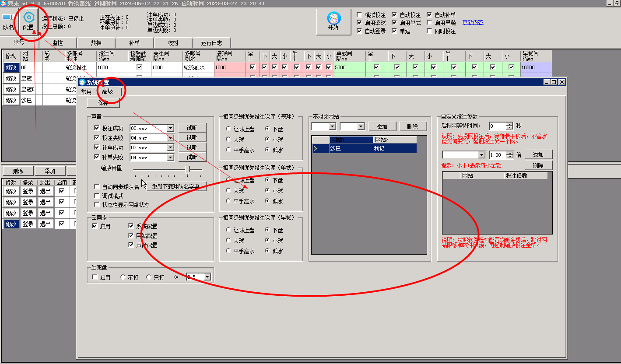621x364 pixels.
Task: Click the 开始 lucky cat start button
Action: point(333,21)
